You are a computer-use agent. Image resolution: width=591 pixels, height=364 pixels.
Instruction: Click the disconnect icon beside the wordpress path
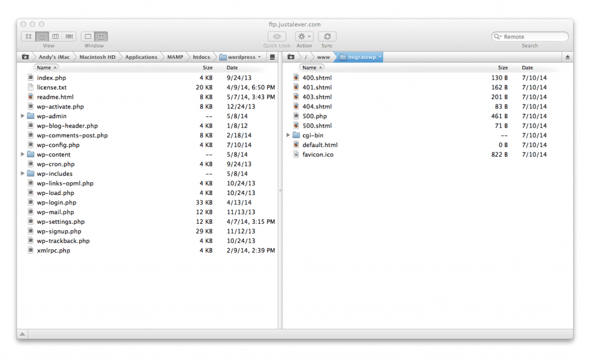(271, 57)
